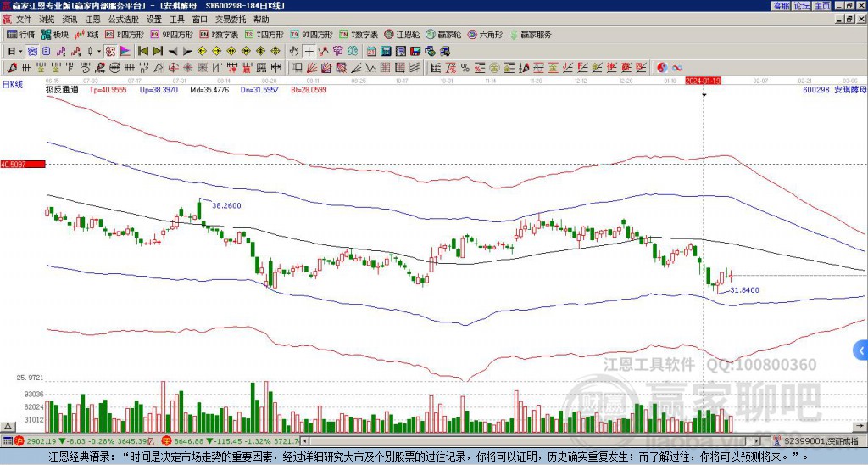Open the T四方形 tool
This screenshot has width=868, height=465.
pos(264,34)
